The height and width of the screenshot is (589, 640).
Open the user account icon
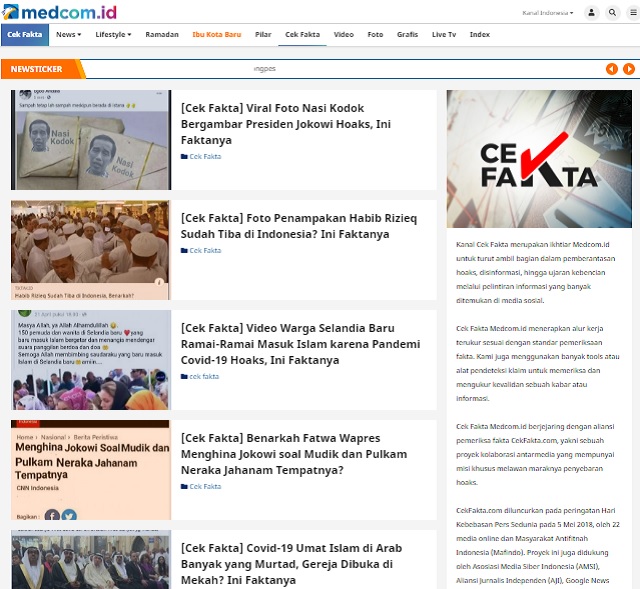tap(591, 13)
